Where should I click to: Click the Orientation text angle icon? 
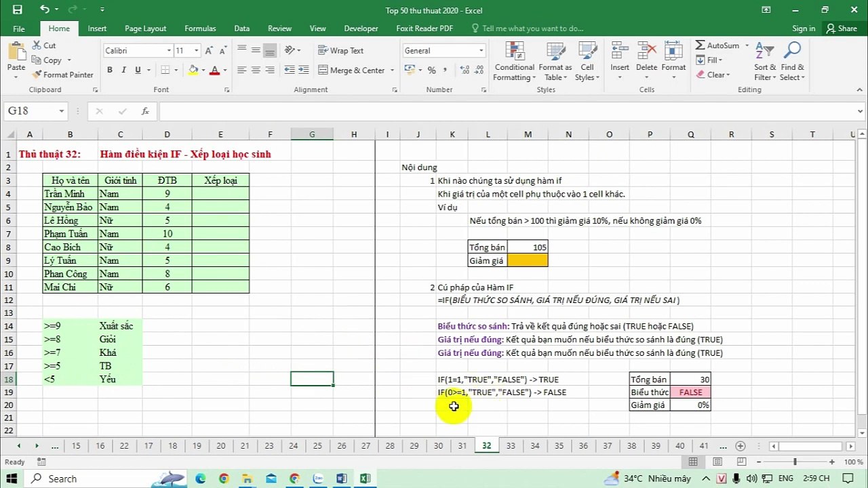click(290, 50)
